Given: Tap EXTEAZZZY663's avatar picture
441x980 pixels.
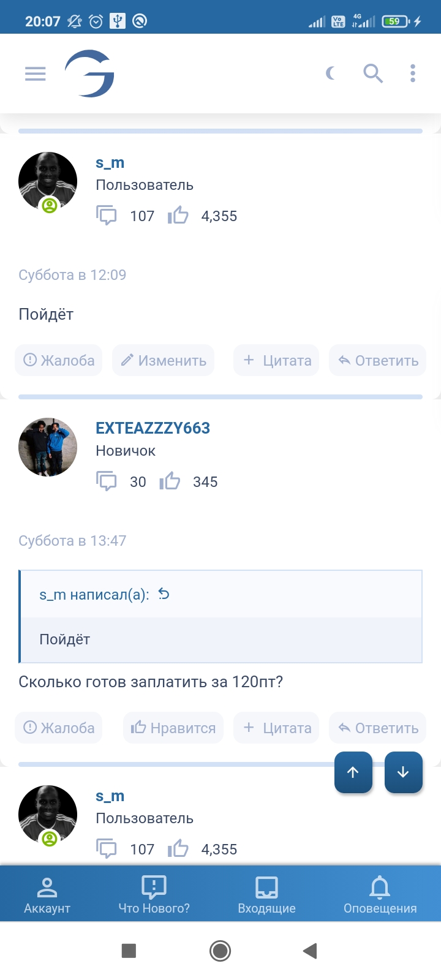Looking at the screenshot, I should click(48, 447).
